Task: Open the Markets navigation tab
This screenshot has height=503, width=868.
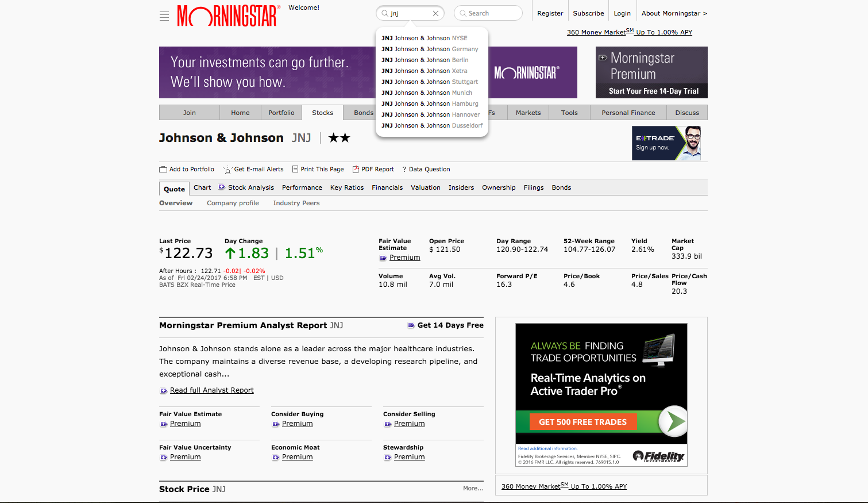Action: [528, 113]
